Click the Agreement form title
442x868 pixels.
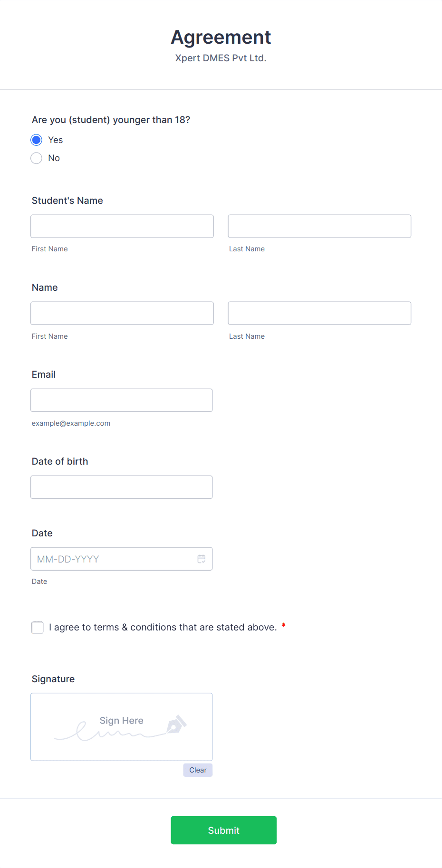[x=221, y=38]
